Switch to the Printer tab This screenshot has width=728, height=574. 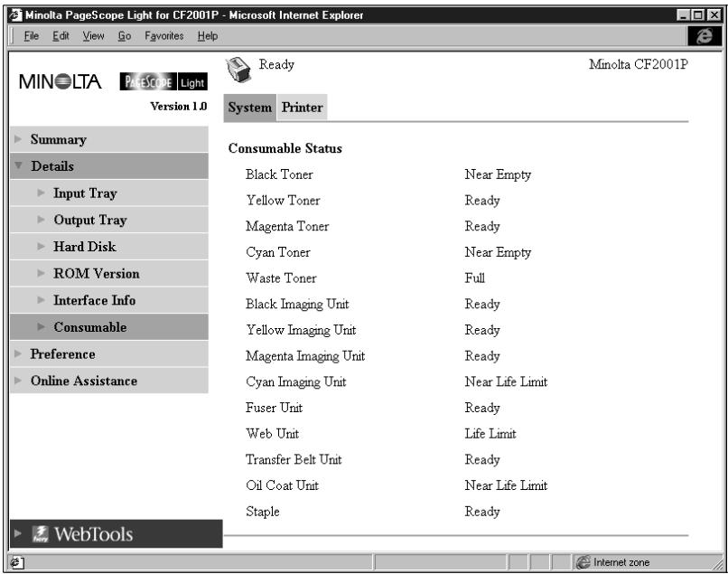pos(303,108)
